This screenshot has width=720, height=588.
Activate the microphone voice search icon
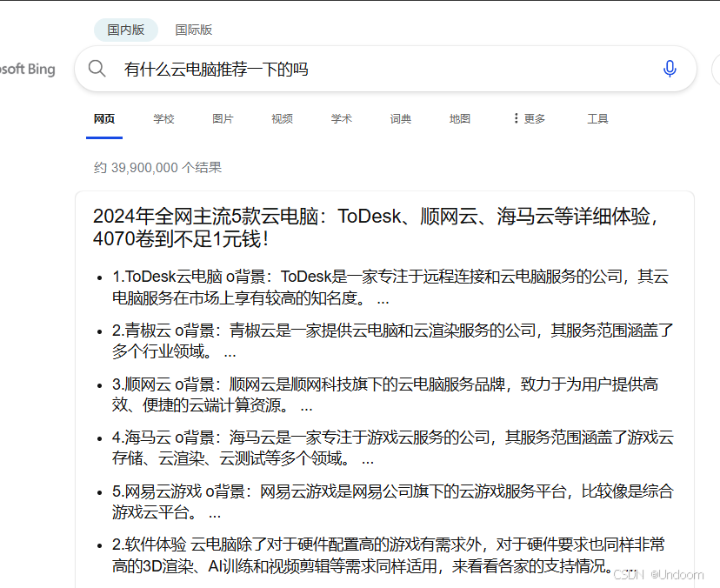pos(670,69)
